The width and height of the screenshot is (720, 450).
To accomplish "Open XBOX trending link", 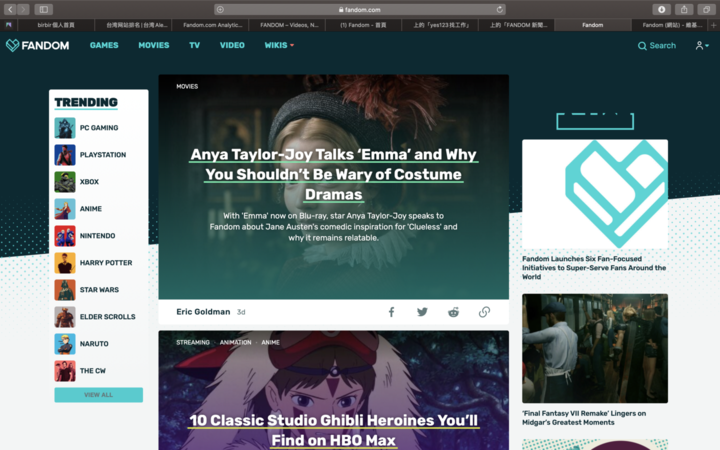I will tap(89, 182).
